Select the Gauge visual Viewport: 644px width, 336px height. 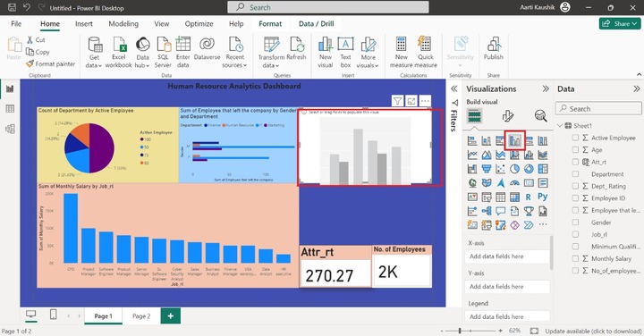pyautogui.click(x=514, y=183)
